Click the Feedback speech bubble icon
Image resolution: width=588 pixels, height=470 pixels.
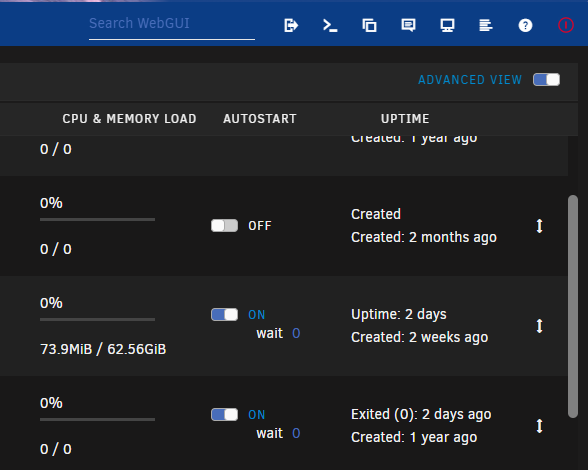[408, 26]
